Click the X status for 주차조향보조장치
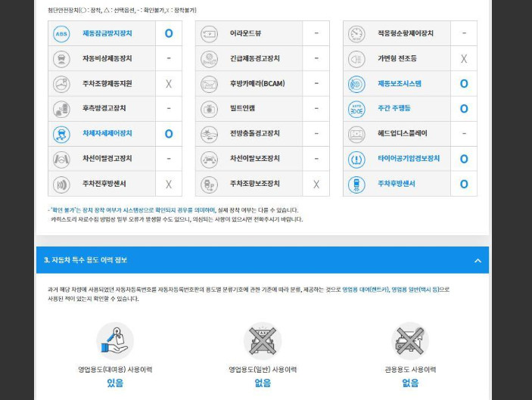Viewport: 532px width, 400px height. click(316, 184)
